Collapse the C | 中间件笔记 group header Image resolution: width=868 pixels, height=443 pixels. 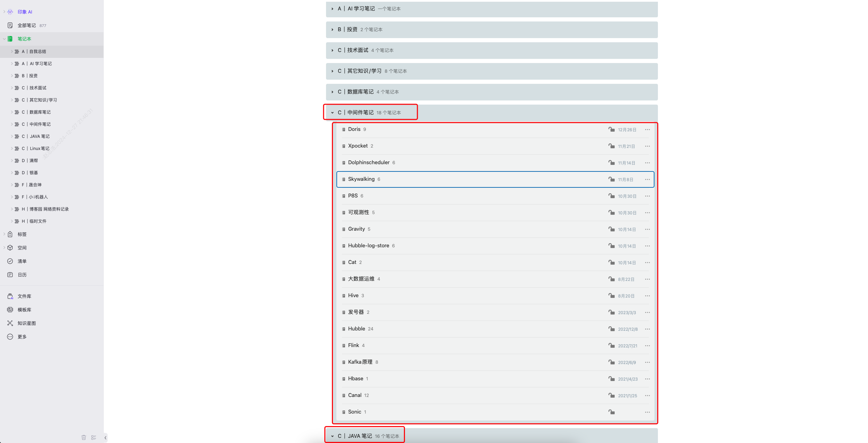click(333, 113)
